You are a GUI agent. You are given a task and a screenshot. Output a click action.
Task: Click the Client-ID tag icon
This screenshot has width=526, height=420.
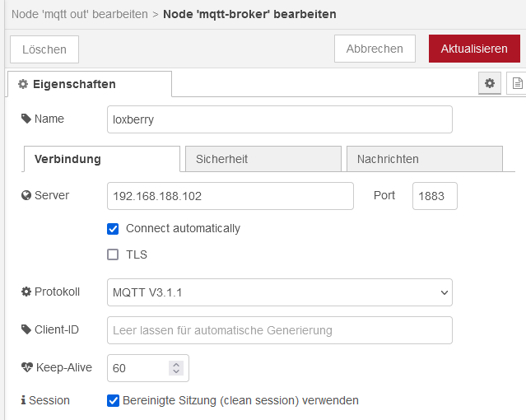(x=26, y=330)
